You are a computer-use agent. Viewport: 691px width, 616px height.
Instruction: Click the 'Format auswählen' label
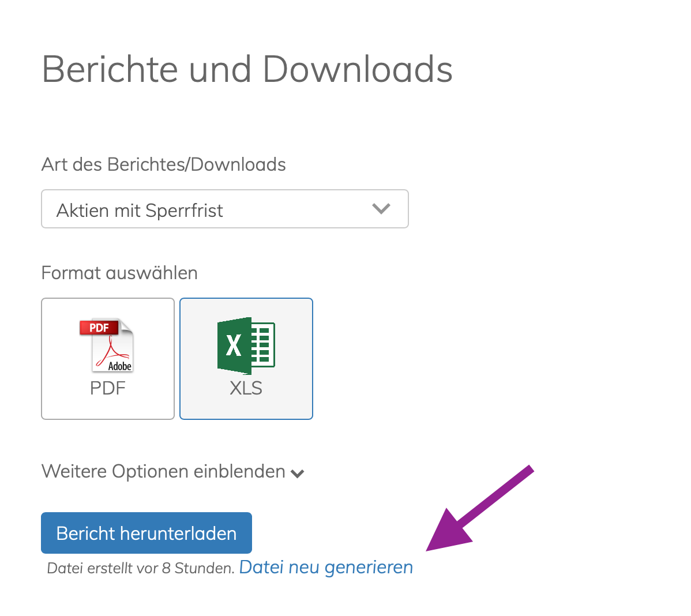pos(119,273)
